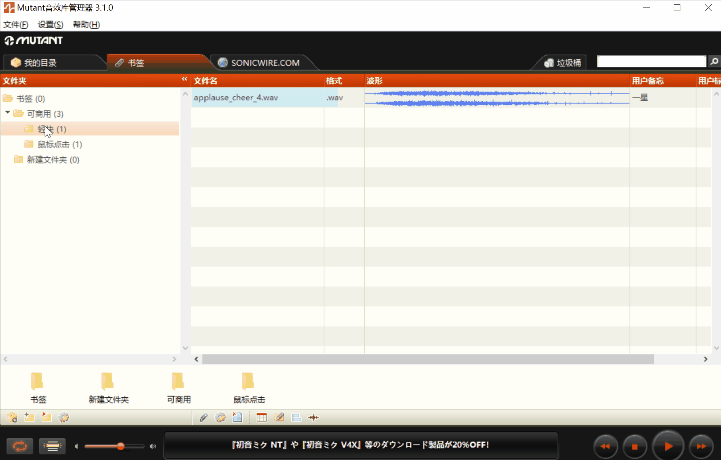Open the SONICWIRE.COM tab
This screenshot has height=460, width=721.
pyautogui.click(x=265, y=63)
